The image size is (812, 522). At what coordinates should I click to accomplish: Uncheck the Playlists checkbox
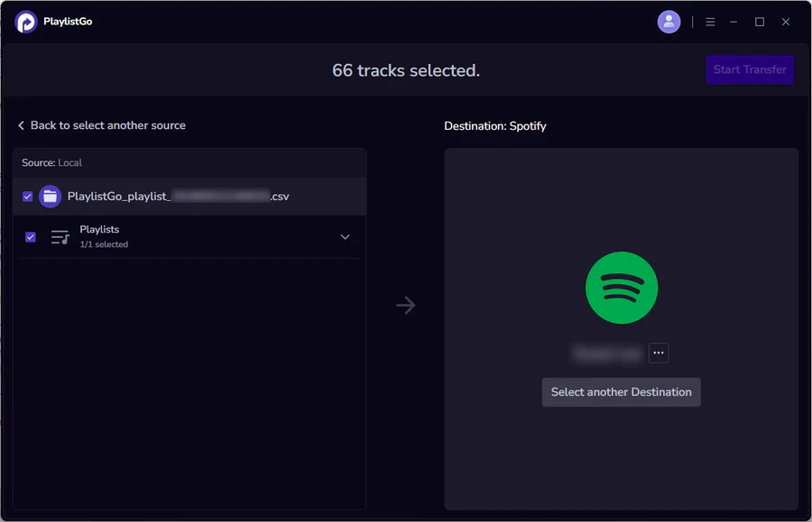[31, 237]
